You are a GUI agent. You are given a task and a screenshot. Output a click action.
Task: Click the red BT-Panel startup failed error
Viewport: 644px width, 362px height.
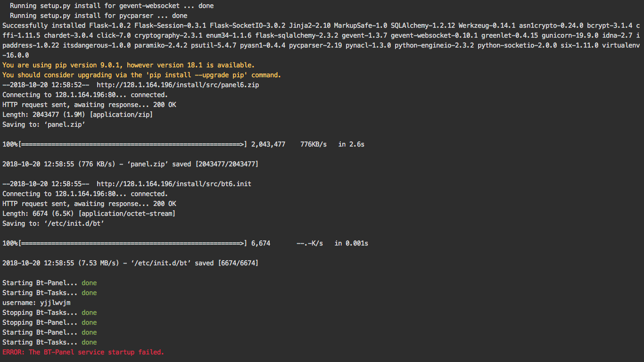(x=83, y=352)
